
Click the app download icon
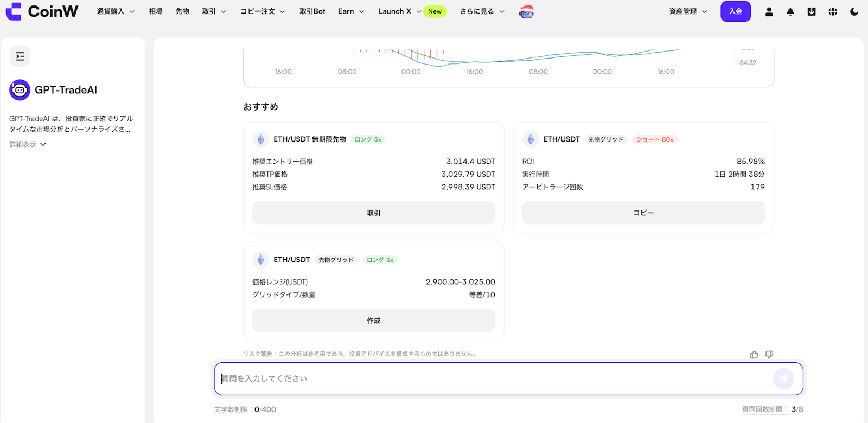[812, 11]
